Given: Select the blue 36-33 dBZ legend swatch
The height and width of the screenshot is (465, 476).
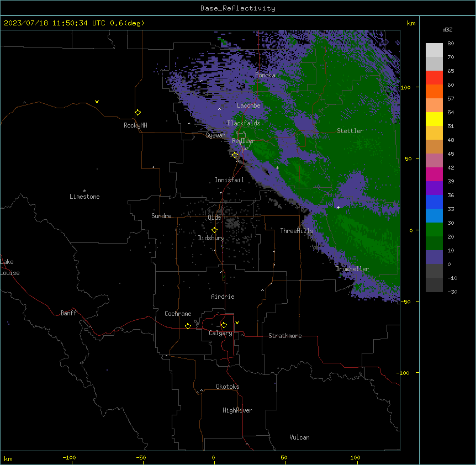Looking at the screenshot, I should 434,202.
